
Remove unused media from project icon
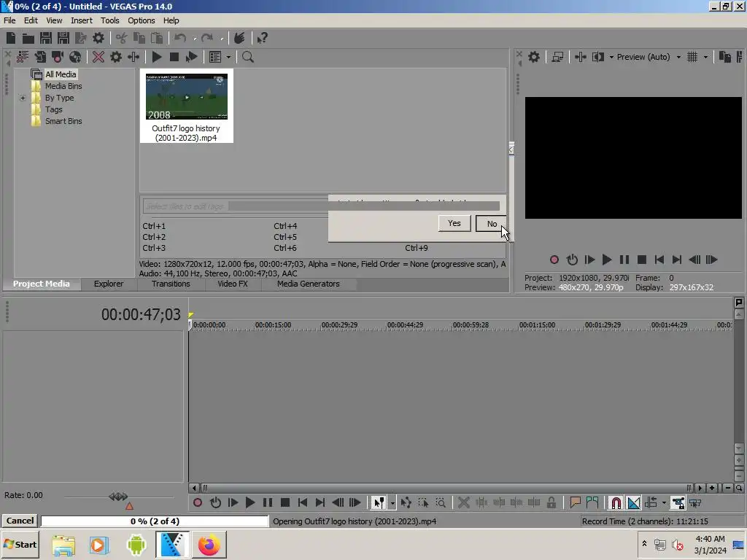click(23, 57)
